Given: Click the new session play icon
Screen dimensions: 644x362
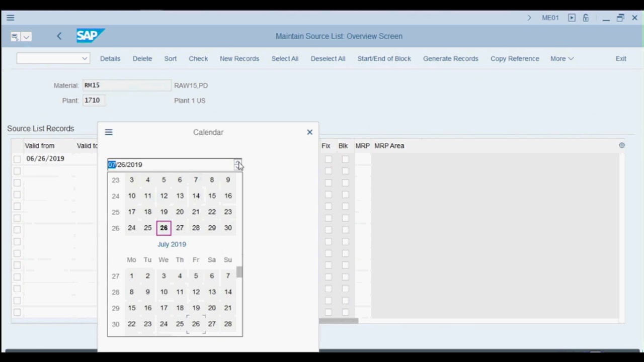Looking at the screenshot, I should click(572, 18).
